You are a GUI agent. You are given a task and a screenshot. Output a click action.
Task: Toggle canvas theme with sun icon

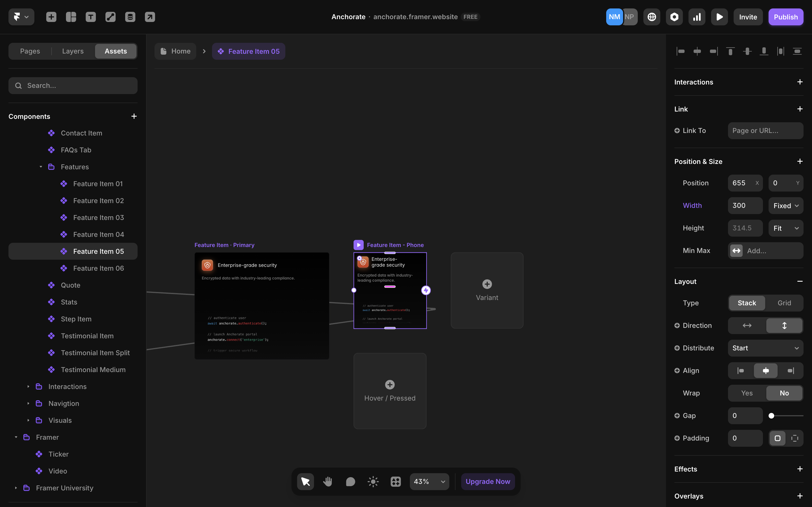point(372,481)
